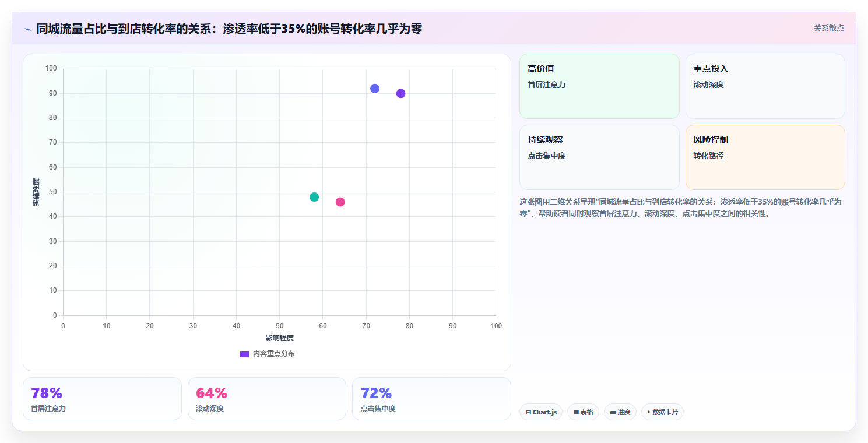
Task: Click the 数据卡片 chip
Action: pyautogui.click(x=662, y=412)
